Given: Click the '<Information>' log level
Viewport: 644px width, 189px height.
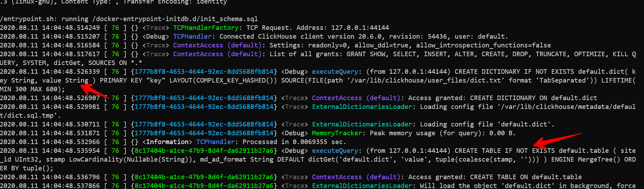Looking at the screenshot, I should point(167,142).
